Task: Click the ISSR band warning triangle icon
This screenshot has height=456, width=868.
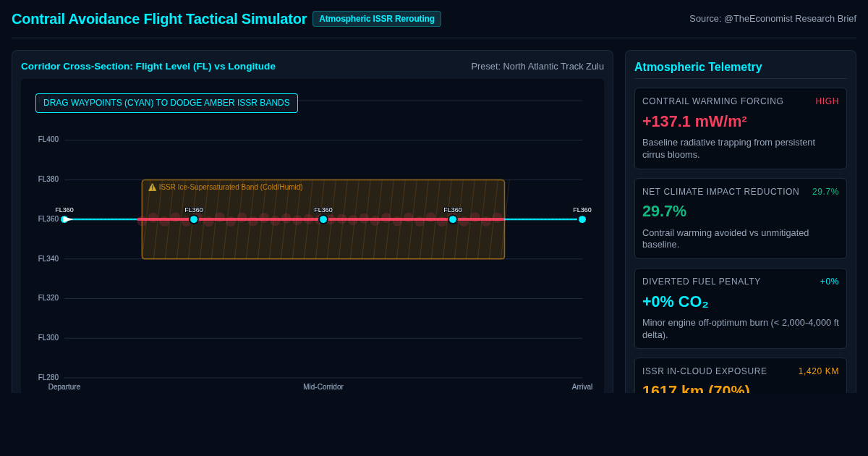Action: tap(153, 187)
